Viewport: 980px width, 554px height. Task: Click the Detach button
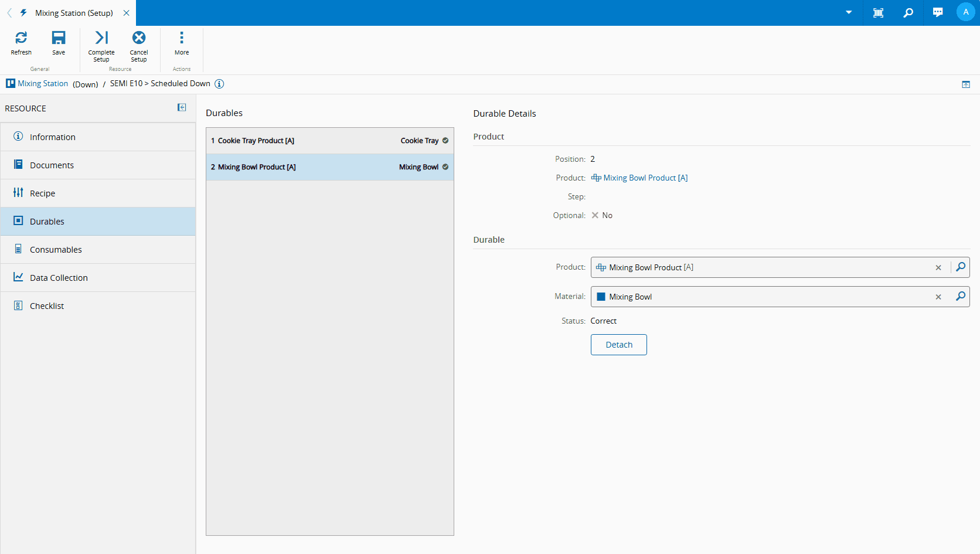(618, 345)
